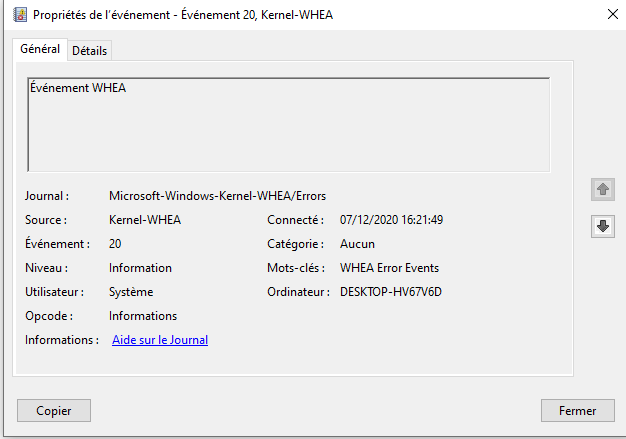This screenshot has height=439, width=626.
Task: Select the computer name DESKTOP-HV67V6D
Action: coord(391,292)
